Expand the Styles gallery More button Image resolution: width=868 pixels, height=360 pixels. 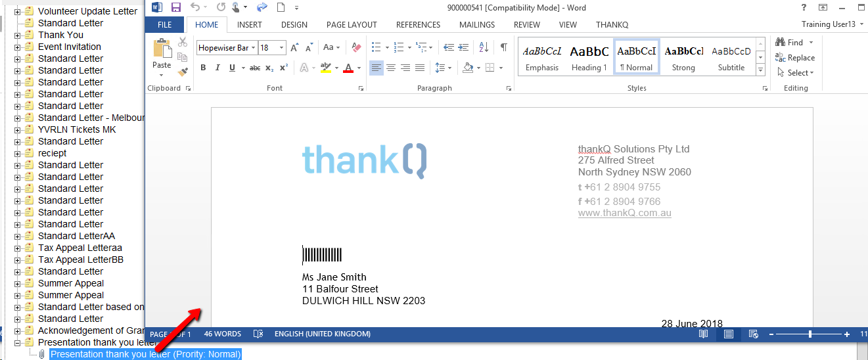pos(761,70)
